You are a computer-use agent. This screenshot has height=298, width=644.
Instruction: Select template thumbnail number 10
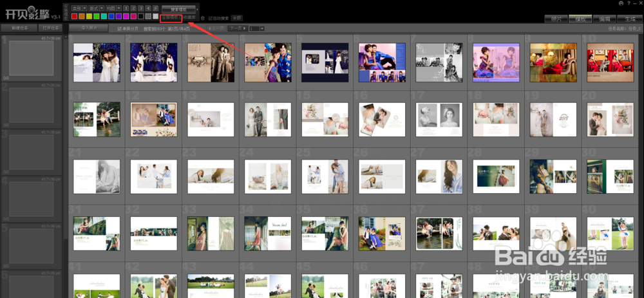coord(611,62)
